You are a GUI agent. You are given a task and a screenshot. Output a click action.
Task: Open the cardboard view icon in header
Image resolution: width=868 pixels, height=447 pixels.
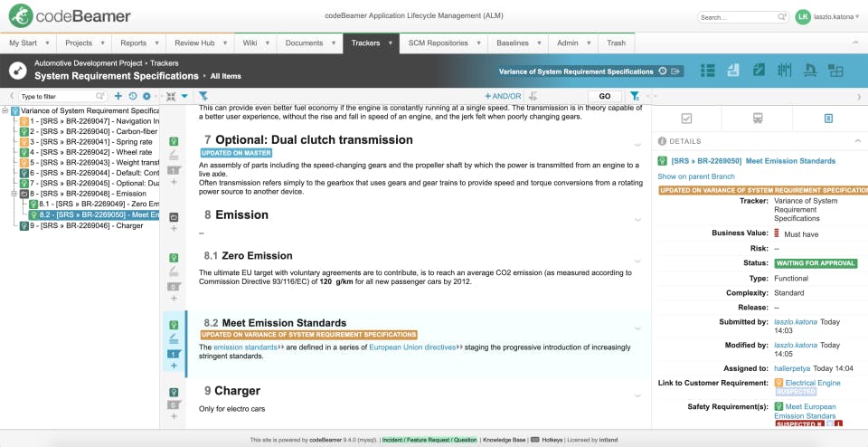coord(784,71)
